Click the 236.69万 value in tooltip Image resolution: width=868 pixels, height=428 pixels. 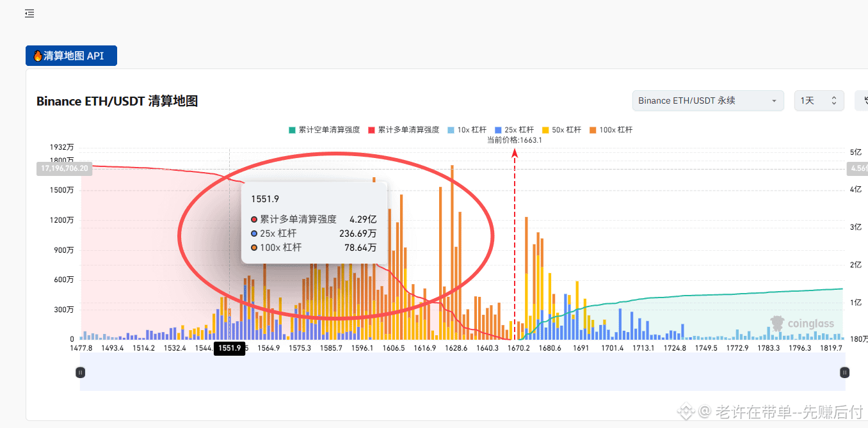(358, 234)
